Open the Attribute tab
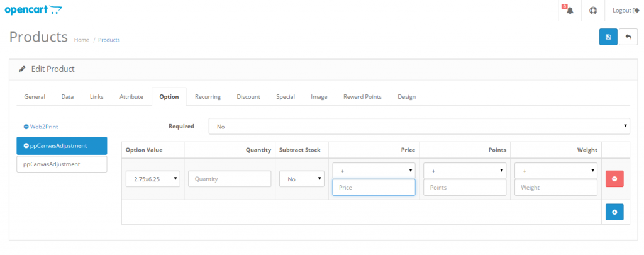Image resolution: width=644 pixels, height=255 pixels. tap(131, 97)
